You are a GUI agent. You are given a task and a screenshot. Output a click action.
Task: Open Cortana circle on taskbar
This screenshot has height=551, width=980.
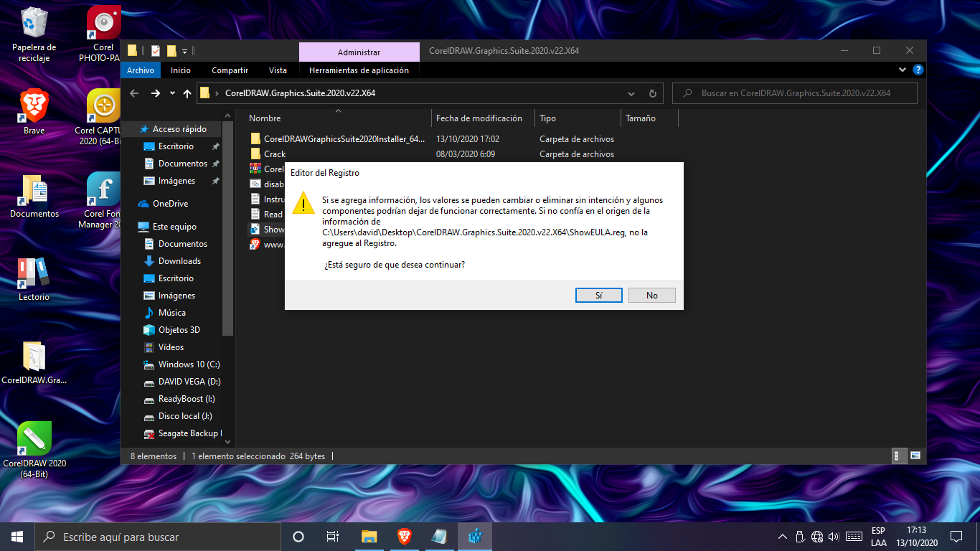pyautogui.click(x=298, y=537)
